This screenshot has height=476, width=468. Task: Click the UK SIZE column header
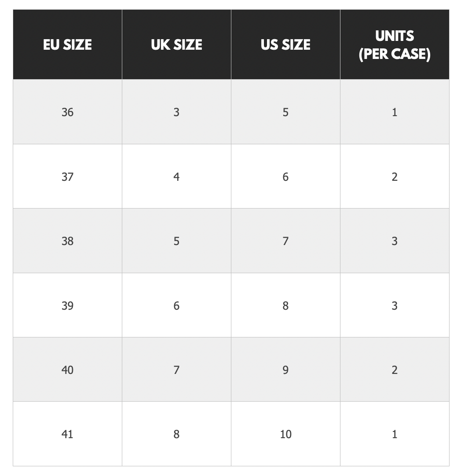(176, 44)
